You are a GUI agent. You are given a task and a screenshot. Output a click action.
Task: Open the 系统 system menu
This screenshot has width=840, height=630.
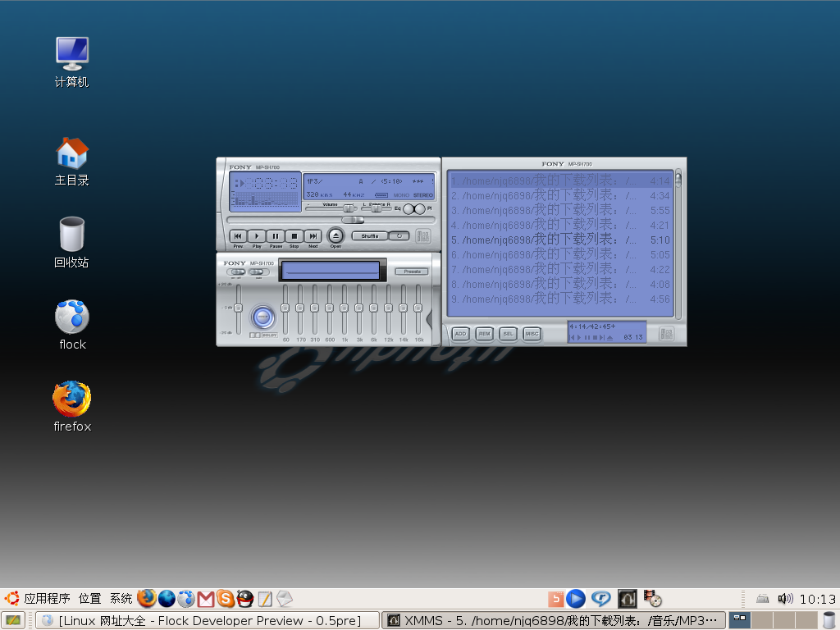pyautogui.click(x=121, y=598)
